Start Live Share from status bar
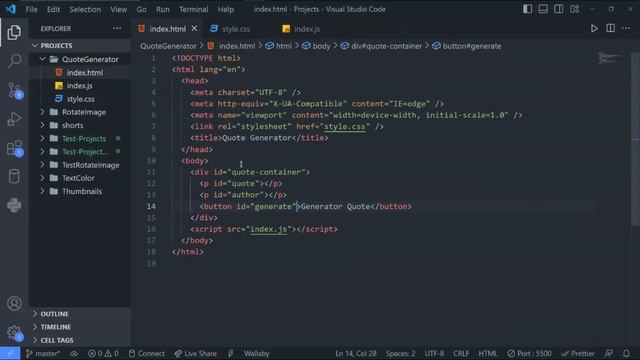This screenshot has width=640, height=360. [x=196, y=353]
